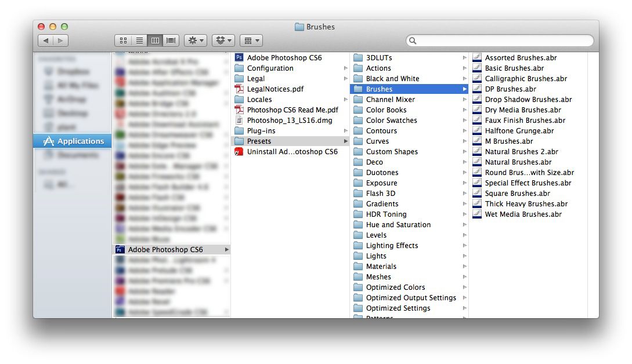Click the Finder search field
This screenshot has height=364, width=632.
500,40
